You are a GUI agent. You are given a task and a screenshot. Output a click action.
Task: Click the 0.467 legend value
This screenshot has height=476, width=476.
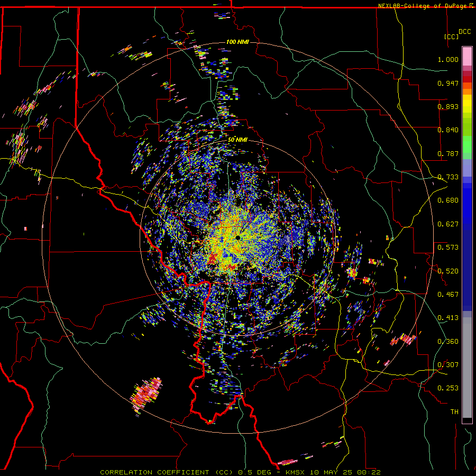point(448,294)
